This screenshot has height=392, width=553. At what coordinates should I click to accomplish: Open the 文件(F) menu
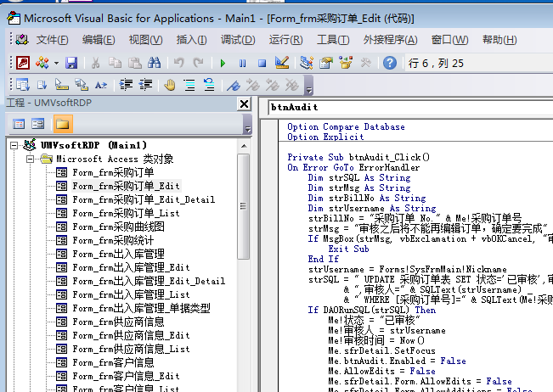52,40
